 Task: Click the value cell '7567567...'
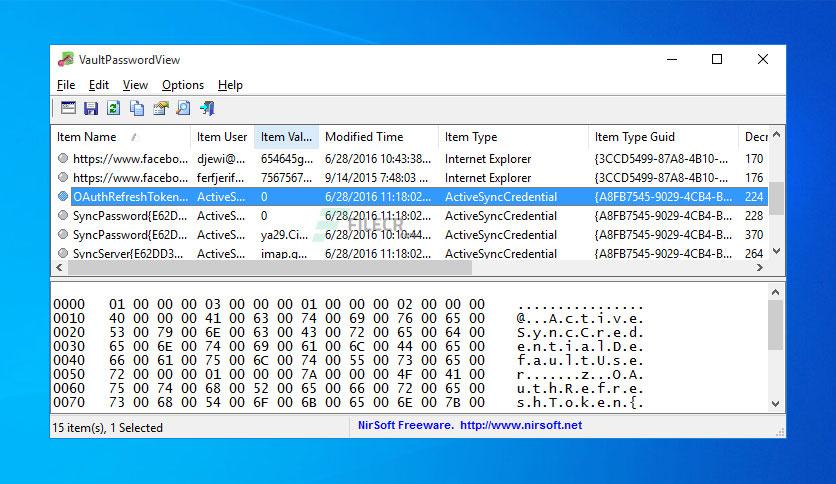click(286, 178)
